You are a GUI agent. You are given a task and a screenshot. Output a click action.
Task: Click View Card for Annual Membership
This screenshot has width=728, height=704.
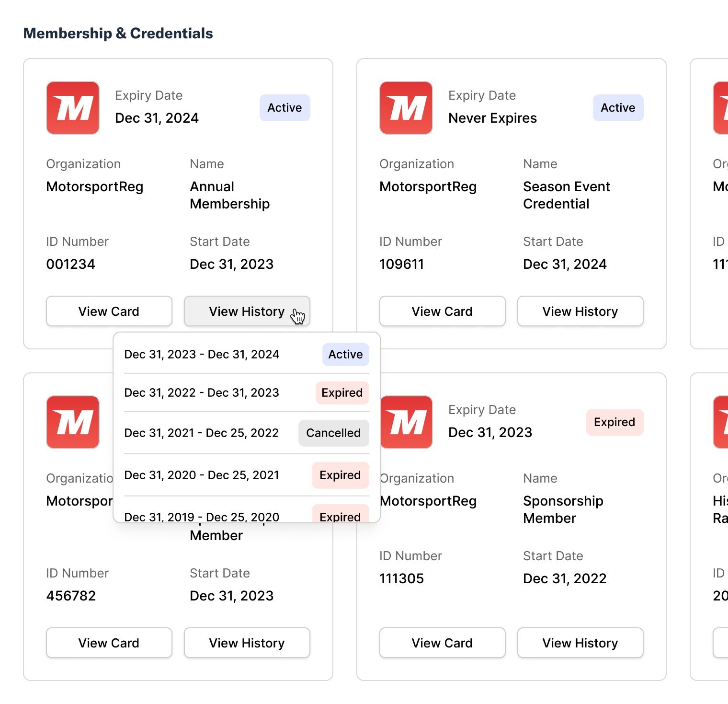click(x=109, y=311)
